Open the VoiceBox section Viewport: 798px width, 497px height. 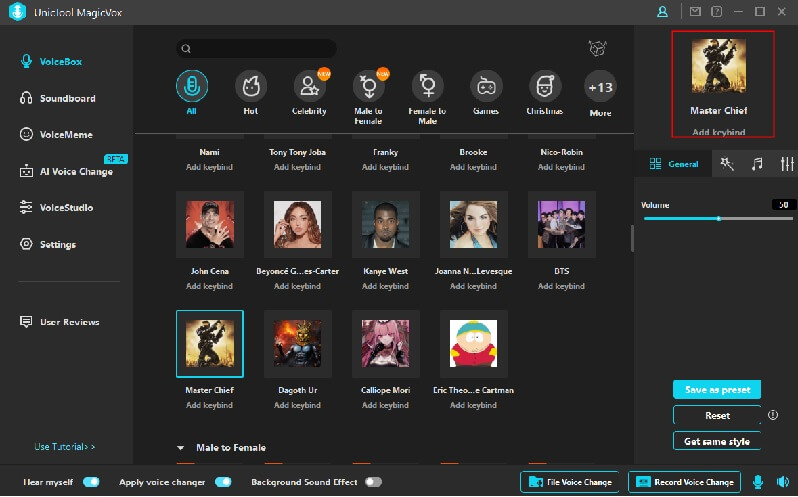[51, 62]
